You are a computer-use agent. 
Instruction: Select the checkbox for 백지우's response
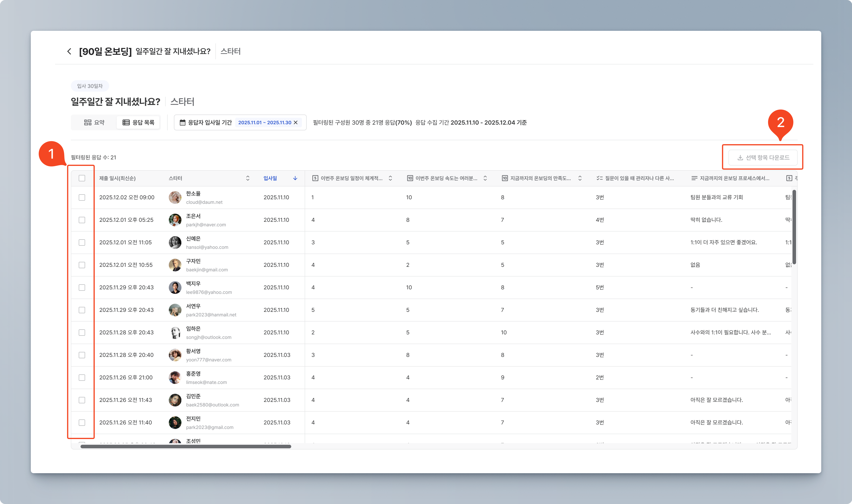click(82, 288)
